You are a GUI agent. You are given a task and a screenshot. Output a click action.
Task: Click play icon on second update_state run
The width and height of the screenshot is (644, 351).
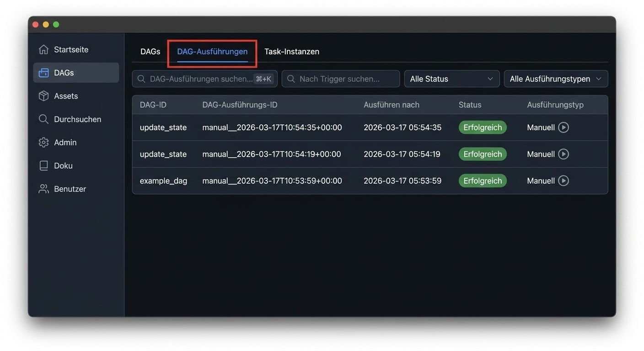563,154
